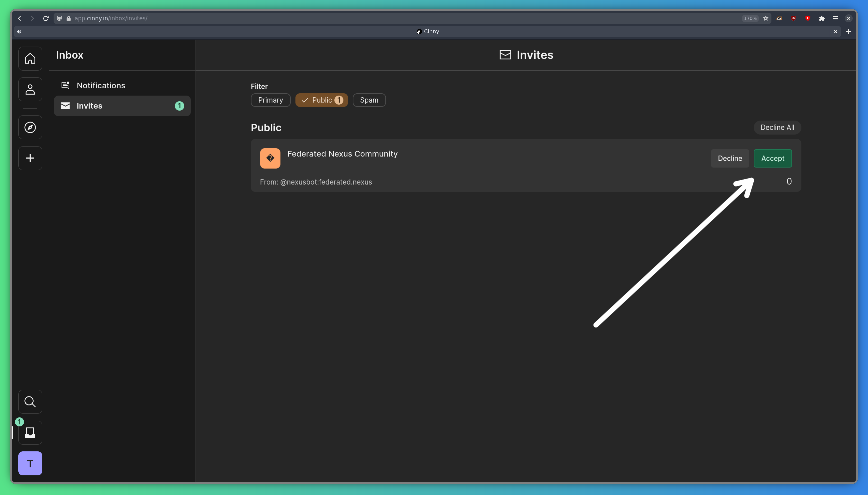
Task: Accept the Federated Nexus Community invite
Action: (773, 159)
